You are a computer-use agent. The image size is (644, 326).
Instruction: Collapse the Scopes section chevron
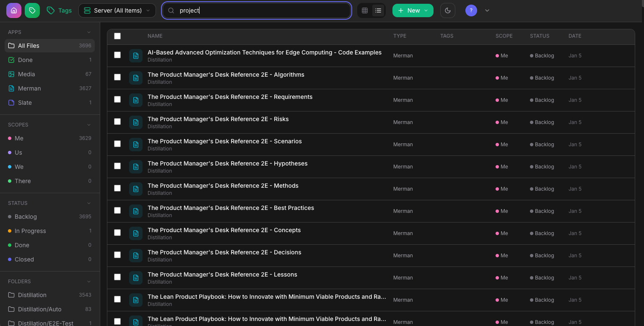coord(89,125)
